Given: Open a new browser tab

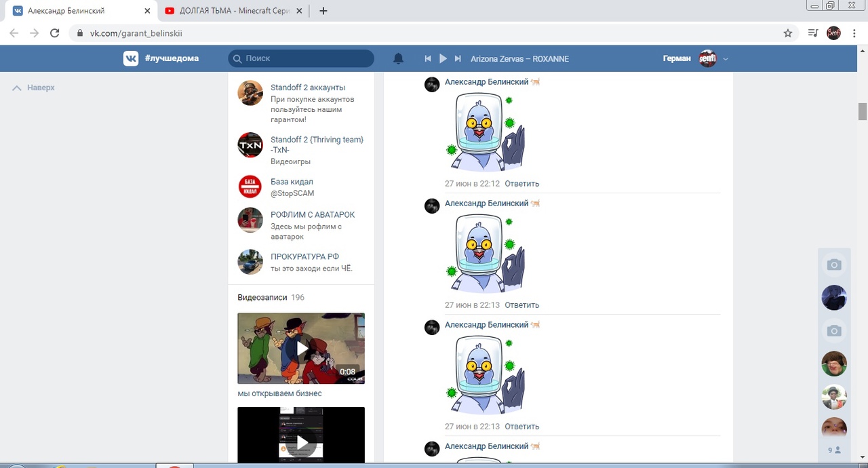Looking at the screenshot, I should pyautogui.click(x=323, y=11).
